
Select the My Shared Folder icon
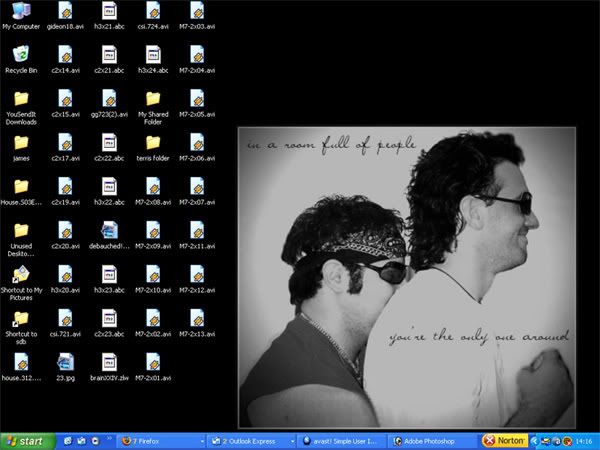[152, 98]
